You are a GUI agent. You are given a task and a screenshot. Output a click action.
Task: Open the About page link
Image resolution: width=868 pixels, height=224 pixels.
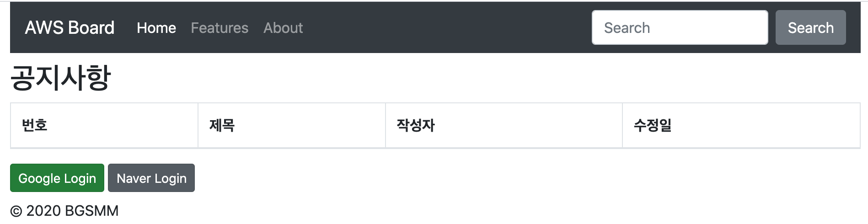point(283,28)
